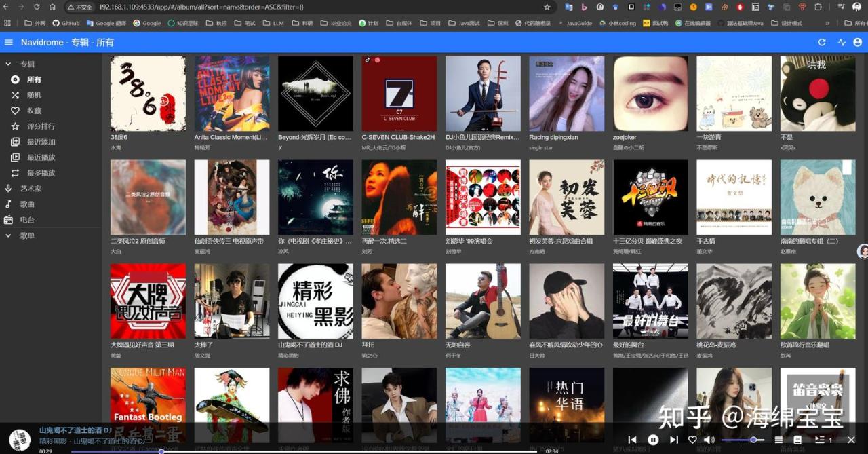This screenshot has height=454, width=868.
Task: Open the DJ小鱼儿国语经典Remix album cover
Action: tap(483, 94)
